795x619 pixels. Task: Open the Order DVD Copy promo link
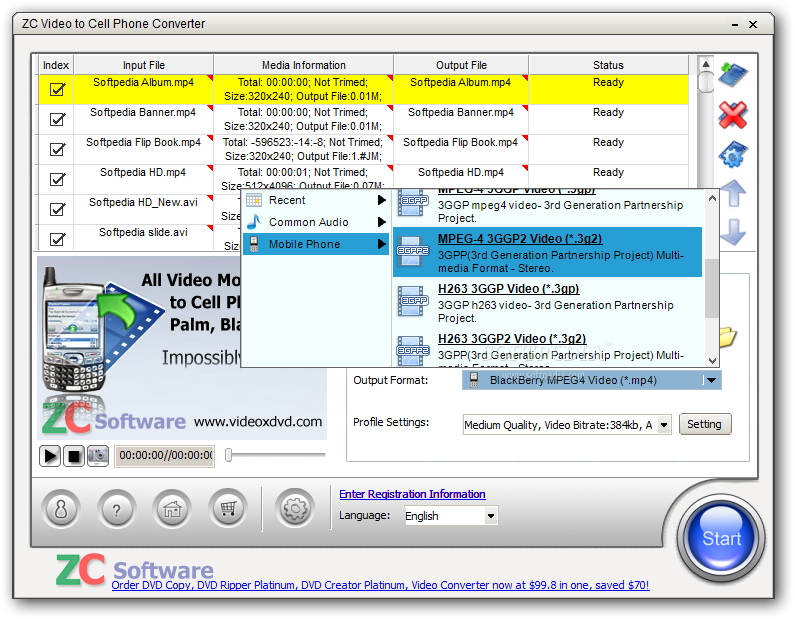pyautogui.click(x=380, y=585)
